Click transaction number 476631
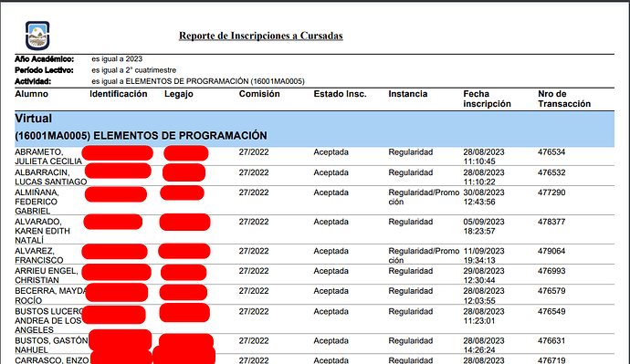Image resolution: width=630 pixels, height=364 pixels. [x=551, y=340]
